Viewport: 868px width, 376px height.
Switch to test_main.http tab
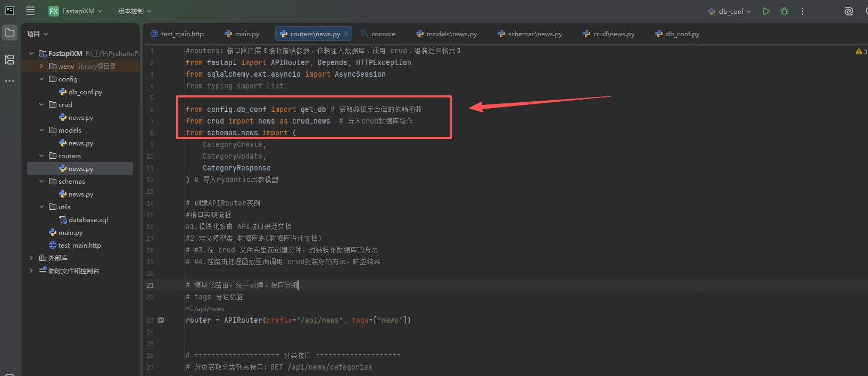tap(177, 34)
